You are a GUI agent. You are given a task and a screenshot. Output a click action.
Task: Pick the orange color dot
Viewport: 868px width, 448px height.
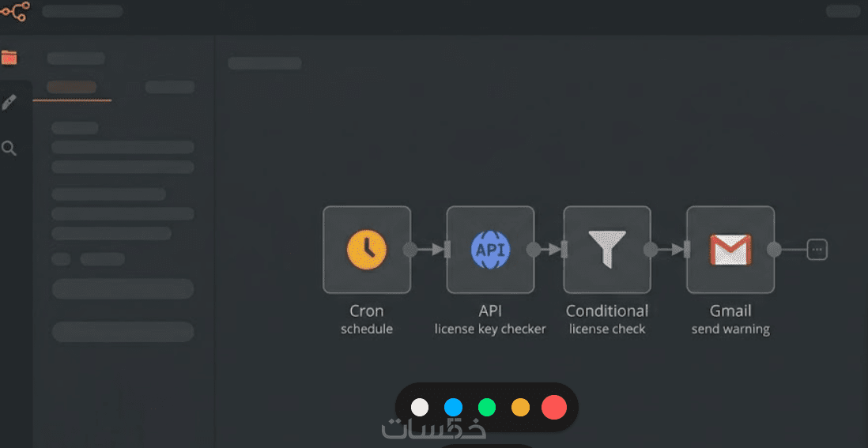(520, 408)
